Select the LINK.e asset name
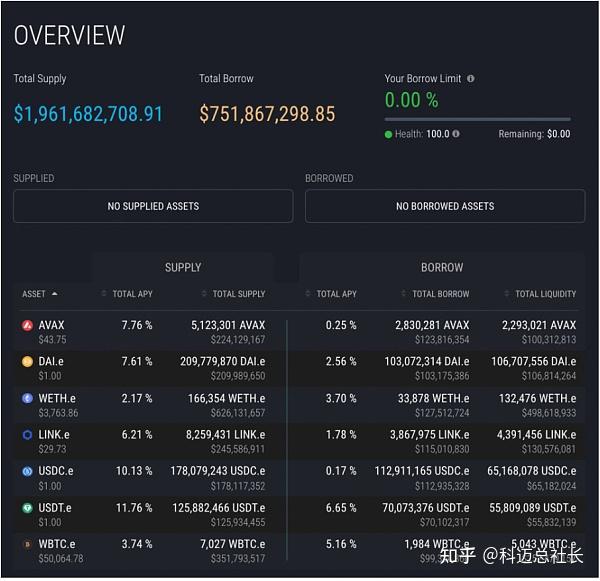Viewport: 600px width, 581px height. [54, 435]
